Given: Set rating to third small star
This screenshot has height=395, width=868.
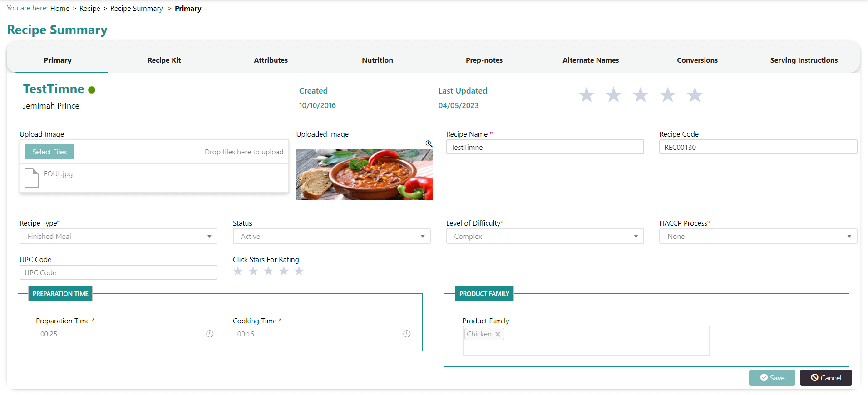Looking at the screenshot, I should pyautogui.click(x=268, y=272).
